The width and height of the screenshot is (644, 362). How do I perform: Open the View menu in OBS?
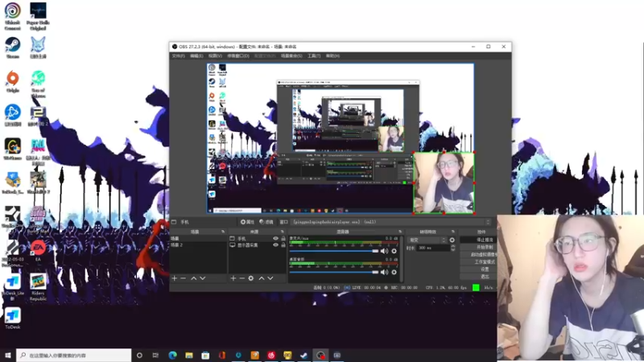pyautogui.click(x=215, y=56)
